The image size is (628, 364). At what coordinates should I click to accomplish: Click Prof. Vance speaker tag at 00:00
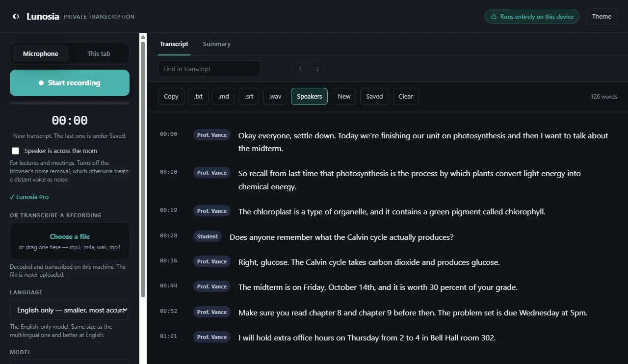(212, 135)
